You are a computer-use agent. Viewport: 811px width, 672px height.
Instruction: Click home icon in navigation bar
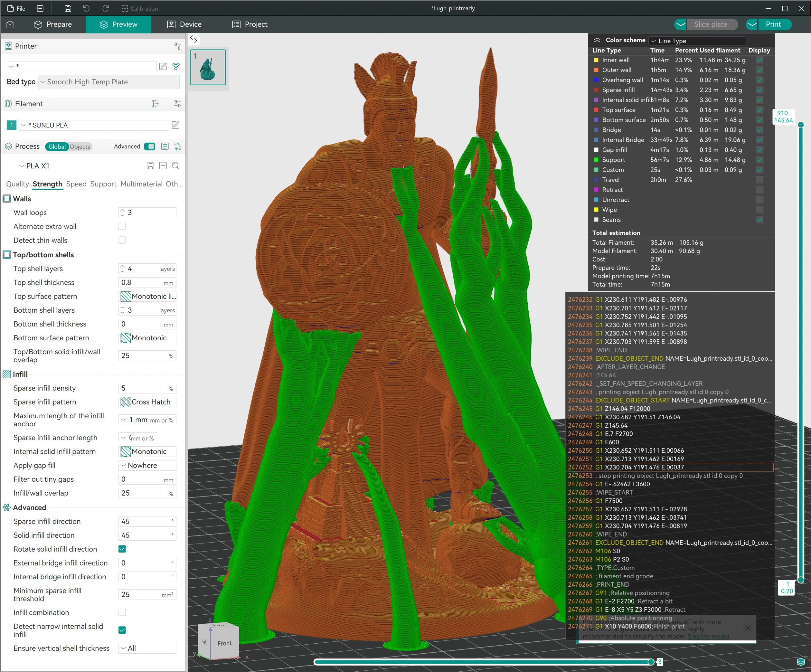coord(10,24)
